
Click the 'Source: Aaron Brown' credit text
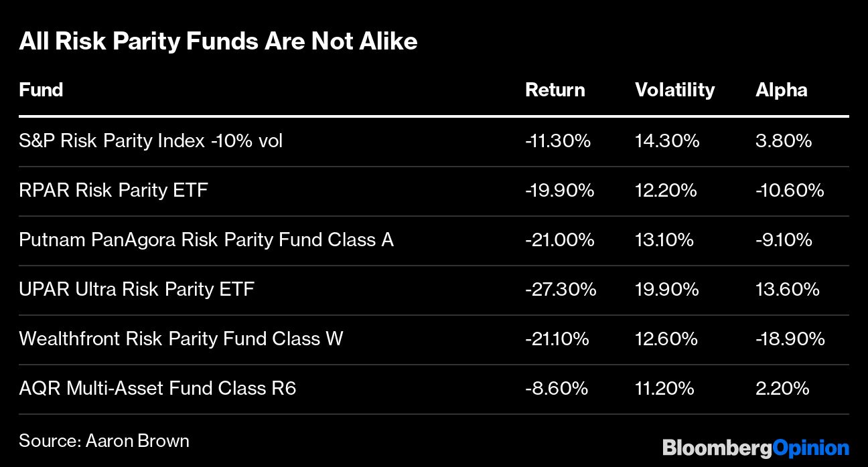point(104,441)
